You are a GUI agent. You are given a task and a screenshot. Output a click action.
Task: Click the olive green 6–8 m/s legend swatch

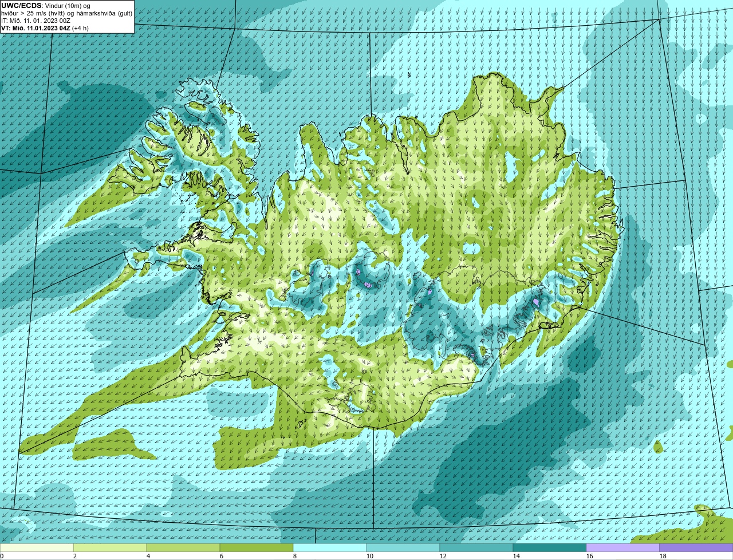coord(257,548)
